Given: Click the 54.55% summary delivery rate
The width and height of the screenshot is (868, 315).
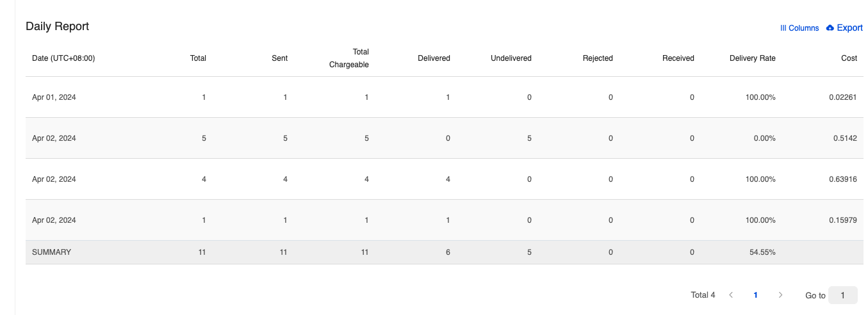Looking at the screenshot, I should pyautogui.click(x=762, y=252).
